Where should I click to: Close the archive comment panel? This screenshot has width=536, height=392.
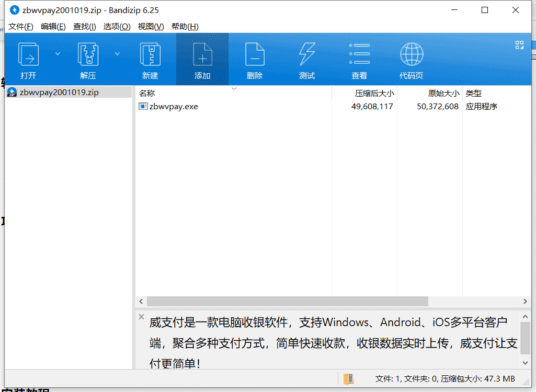[x=141, y=317]
